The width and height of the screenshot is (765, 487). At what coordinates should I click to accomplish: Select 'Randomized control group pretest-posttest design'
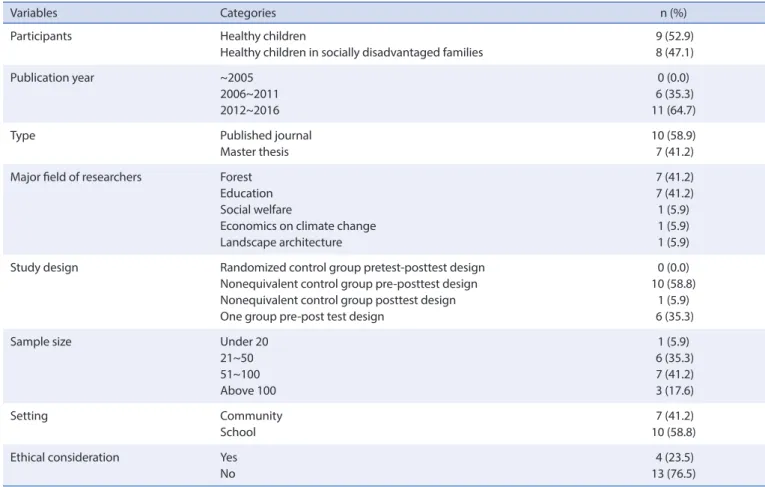pyautogui.click(x=352, y=268)
